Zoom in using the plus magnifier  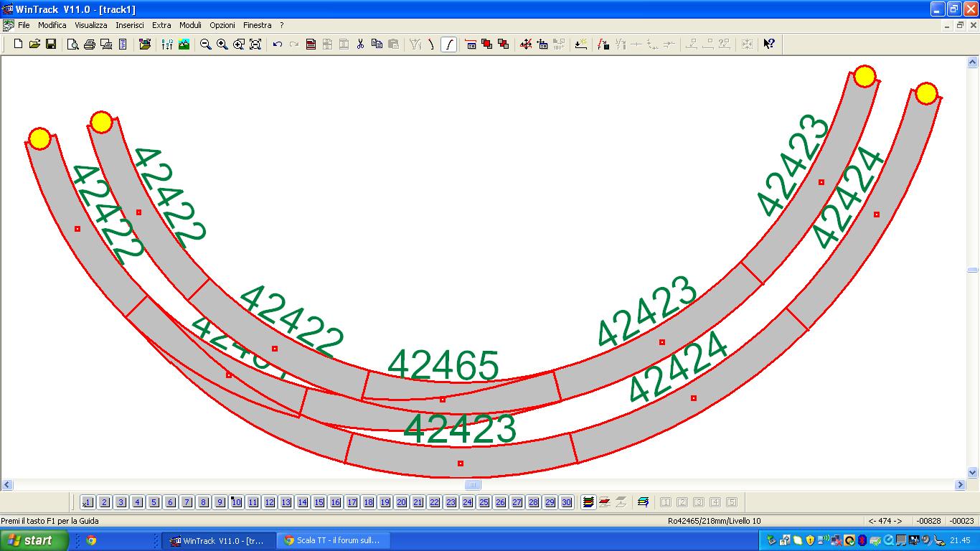222,44
